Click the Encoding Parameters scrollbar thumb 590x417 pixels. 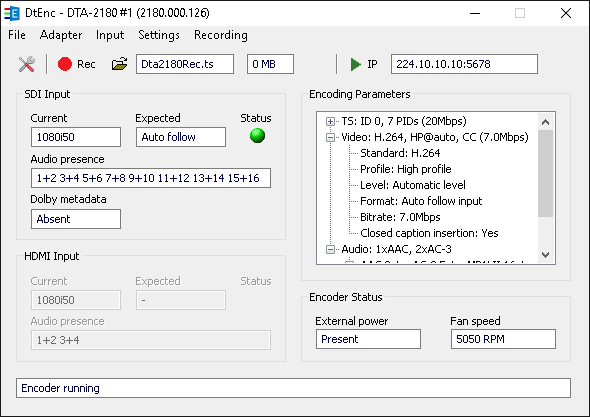[546, 173]
